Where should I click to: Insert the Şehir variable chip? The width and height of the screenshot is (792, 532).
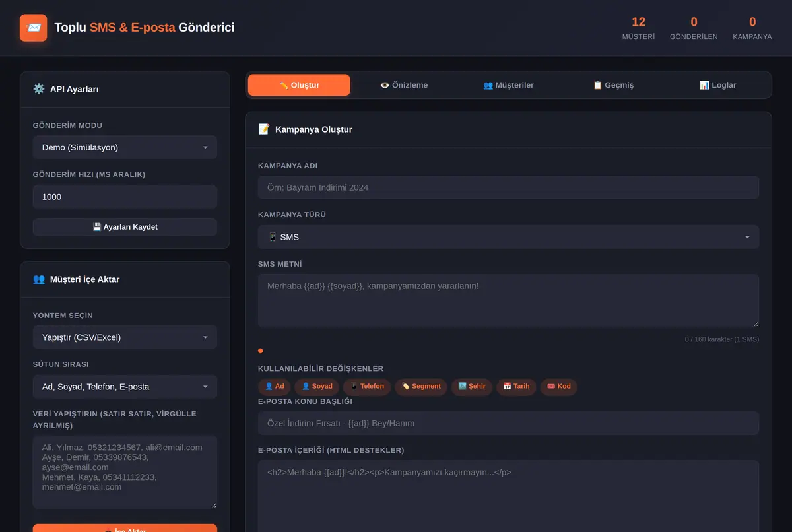click(472, 387)
